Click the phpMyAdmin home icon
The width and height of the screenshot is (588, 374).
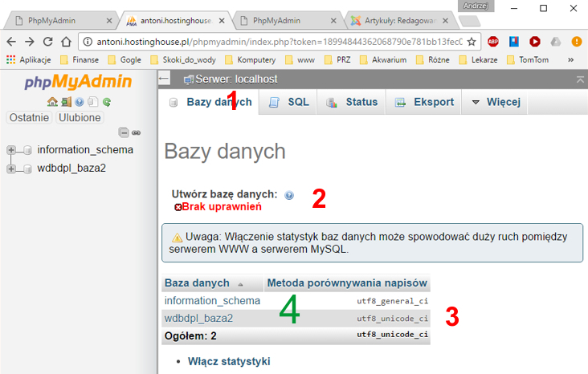(x=52, y=102)
